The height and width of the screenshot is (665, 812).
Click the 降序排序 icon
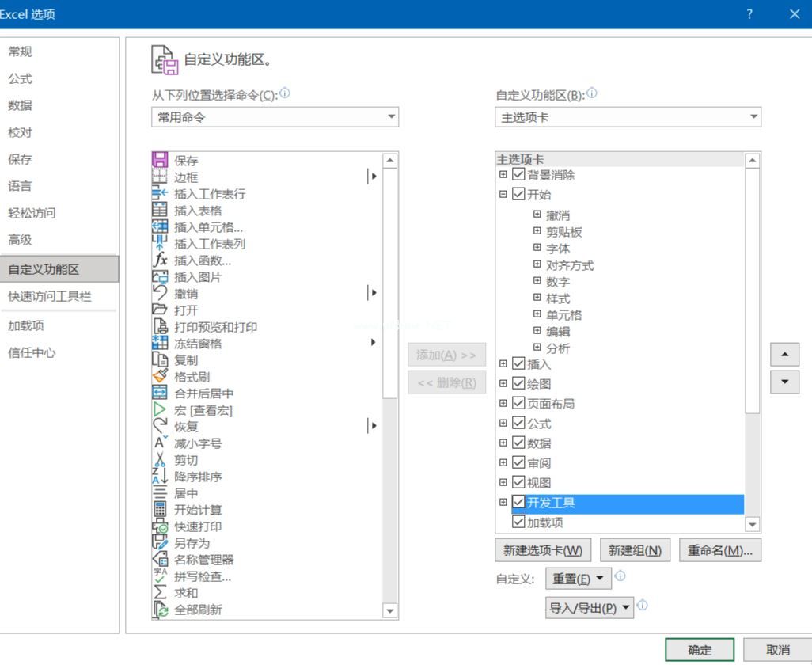tap(160, 476)
